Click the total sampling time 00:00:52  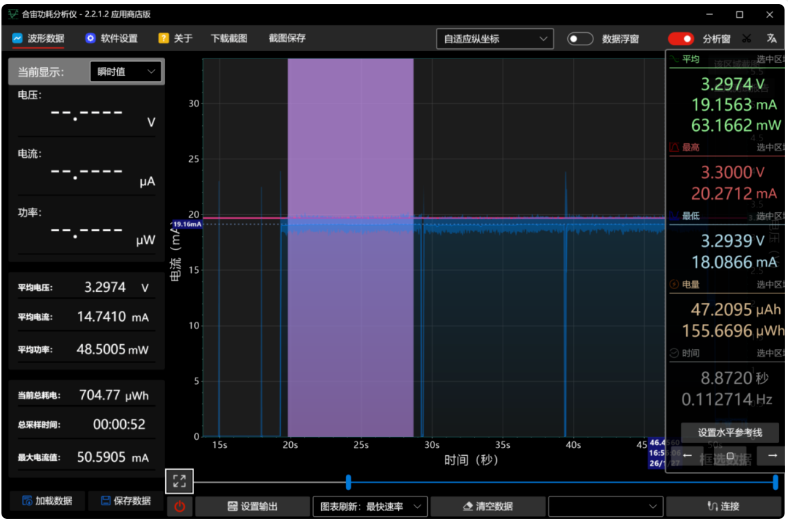pos(119,425)
